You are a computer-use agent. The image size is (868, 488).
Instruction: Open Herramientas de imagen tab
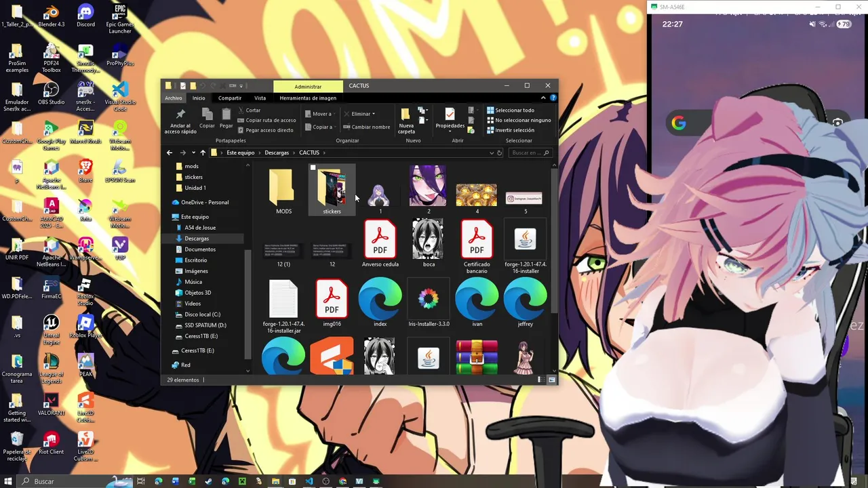(x=308, y=98)
